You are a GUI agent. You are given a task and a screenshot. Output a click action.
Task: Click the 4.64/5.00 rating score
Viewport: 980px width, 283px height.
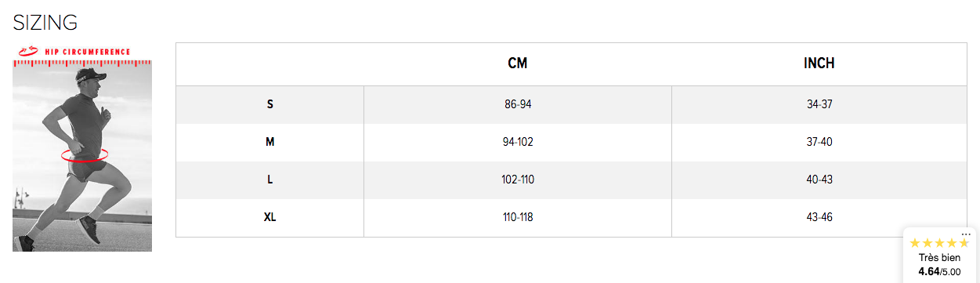coord(939,272)
